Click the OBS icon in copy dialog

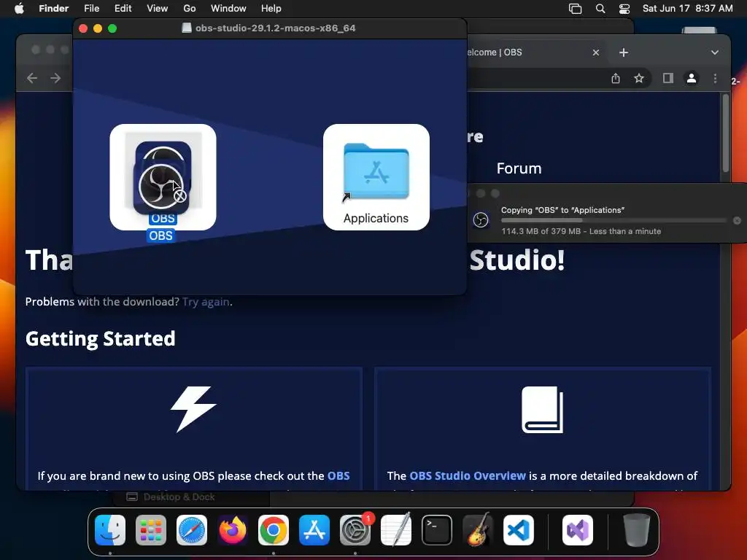[x=481, y=220]
